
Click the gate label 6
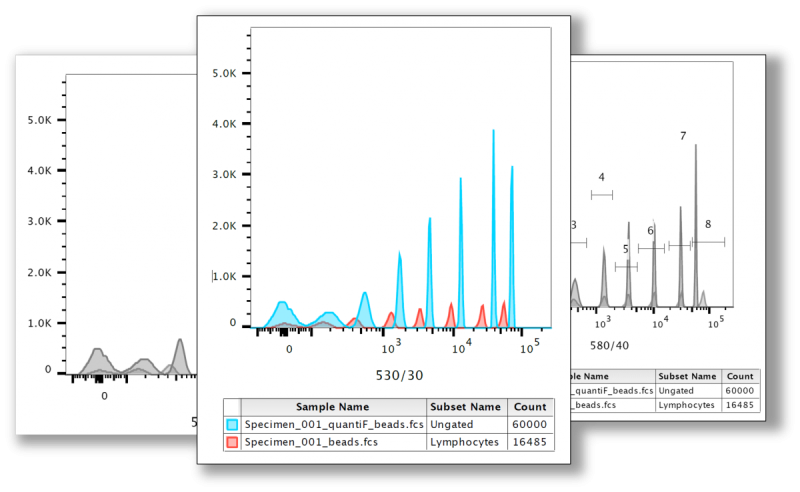point(651,231)
